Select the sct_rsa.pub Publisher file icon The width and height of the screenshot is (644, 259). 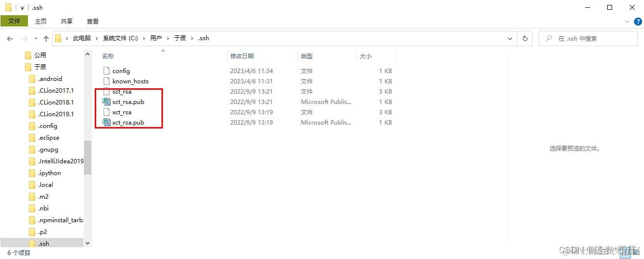coord(107,102)
